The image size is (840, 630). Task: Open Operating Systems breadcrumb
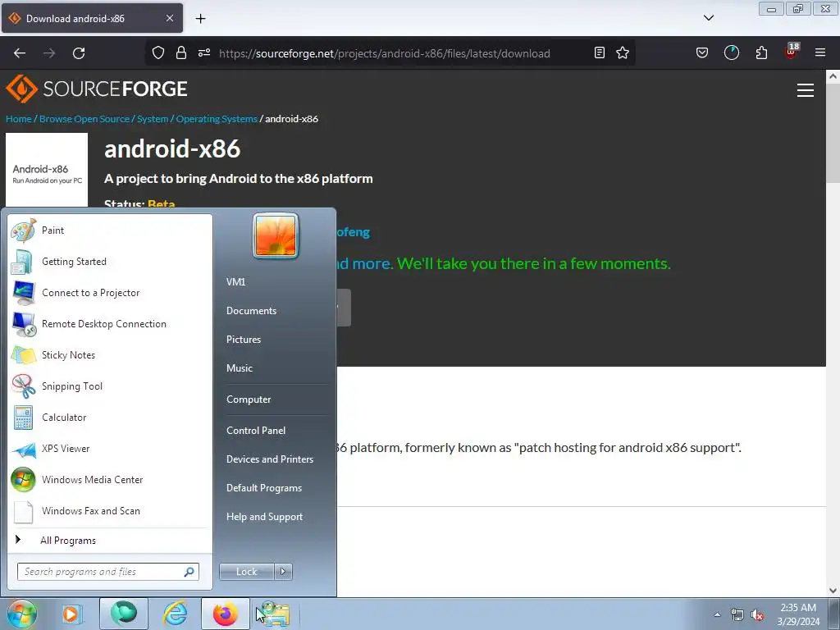coord(217,119)
